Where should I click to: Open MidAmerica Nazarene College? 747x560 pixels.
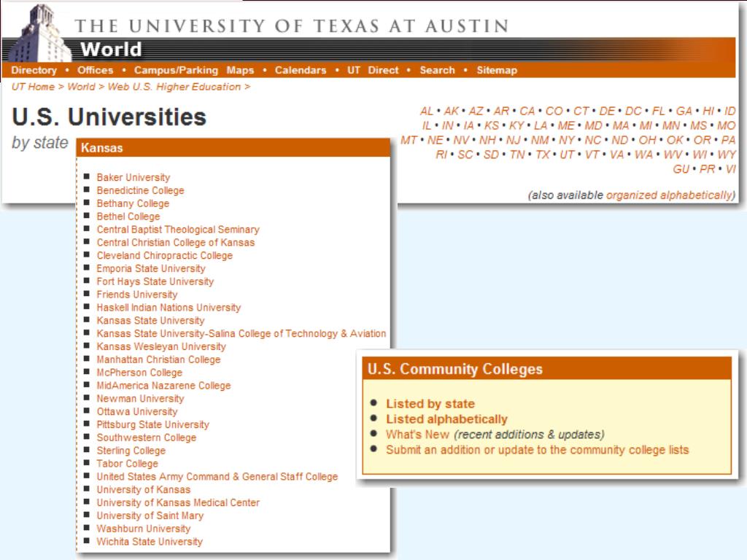coord(164,385)
